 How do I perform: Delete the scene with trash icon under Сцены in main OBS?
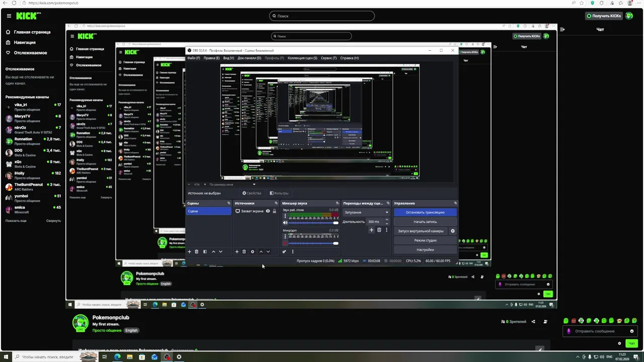click(x=197, y=252)
